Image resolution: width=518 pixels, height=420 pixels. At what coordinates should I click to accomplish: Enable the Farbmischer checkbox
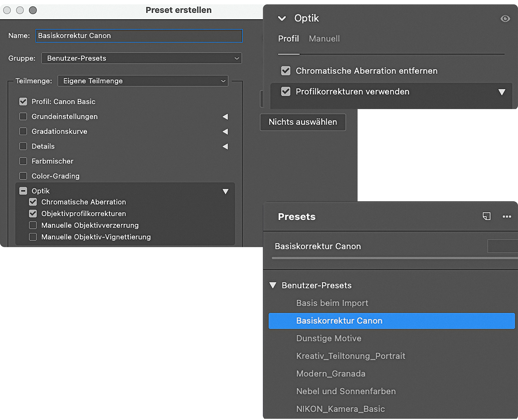(x=23, y=161)
